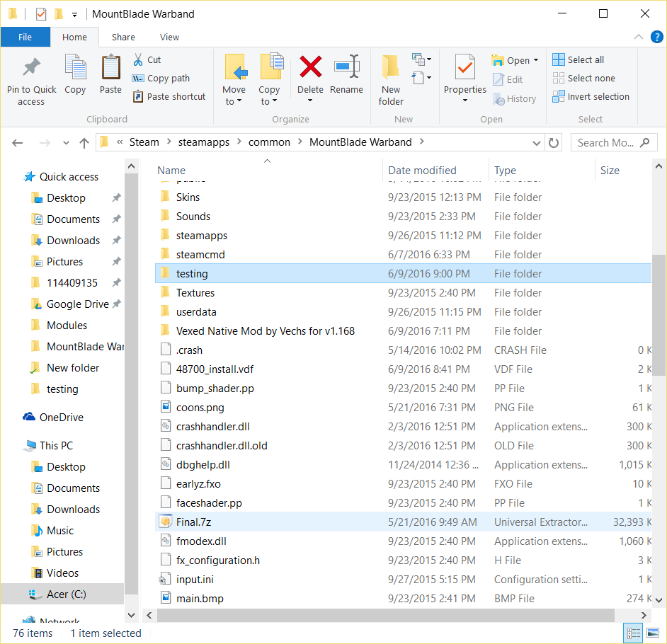Screen dimensions: 667x644
Task: Open Properties with checkmark icon
Action: [x=465, y=67]
